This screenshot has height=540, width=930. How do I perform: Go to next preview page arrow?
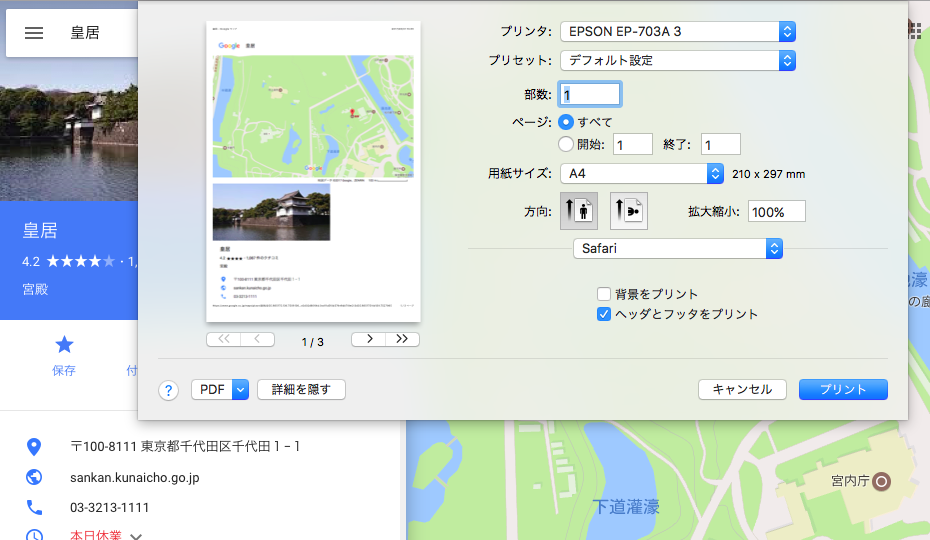click(369, 339)
